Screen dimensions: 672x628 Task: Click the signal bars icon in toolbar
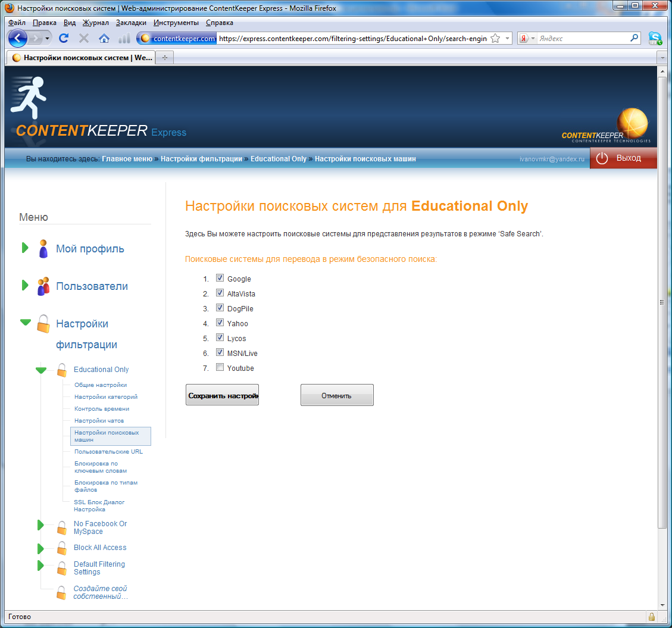click(x=124, y=39)
